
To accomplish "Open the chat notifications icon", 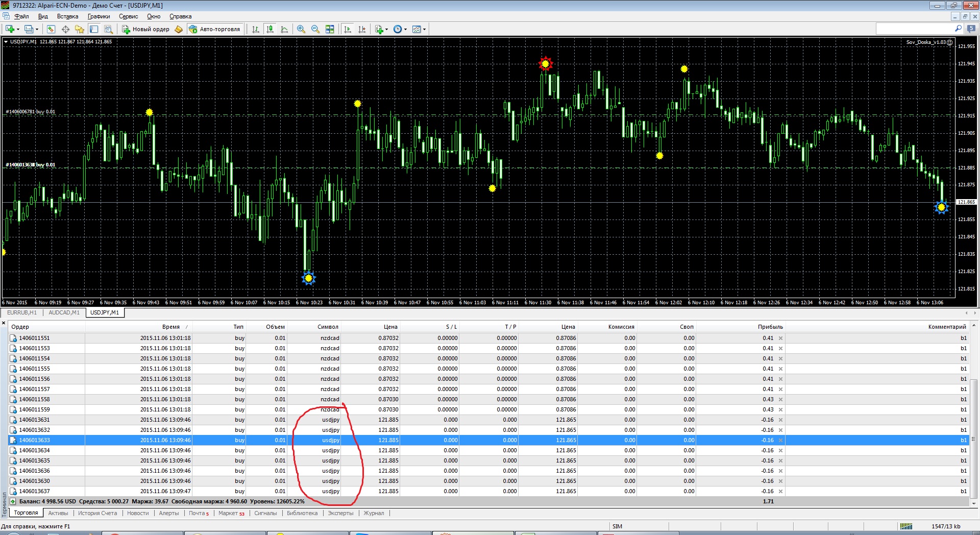I will pos(971,29).
